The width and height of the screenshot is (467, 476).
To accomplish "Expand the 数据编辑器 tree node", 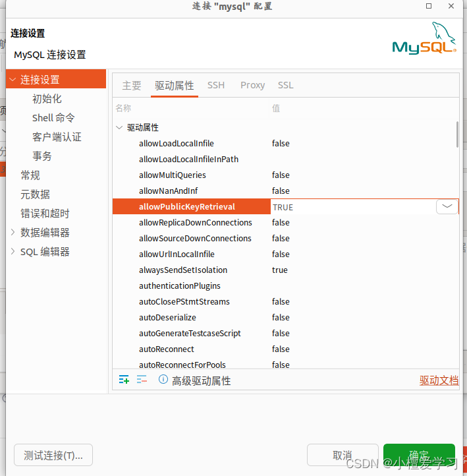I will tap(13, 233).
